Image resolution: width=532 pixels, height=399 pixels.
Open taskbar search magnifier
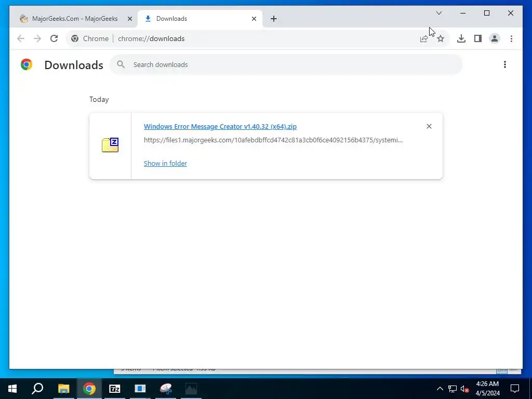click(37, 389)
